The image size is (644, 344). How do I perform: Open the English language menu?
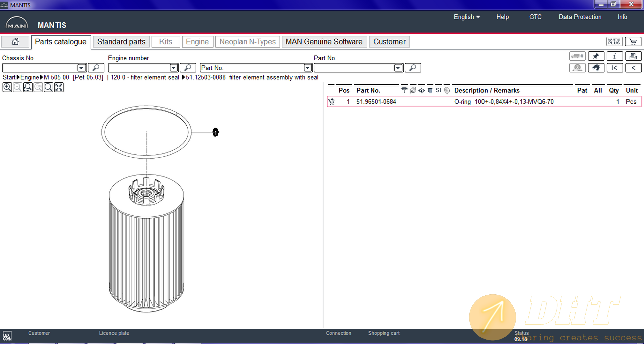tap(466, 17)
